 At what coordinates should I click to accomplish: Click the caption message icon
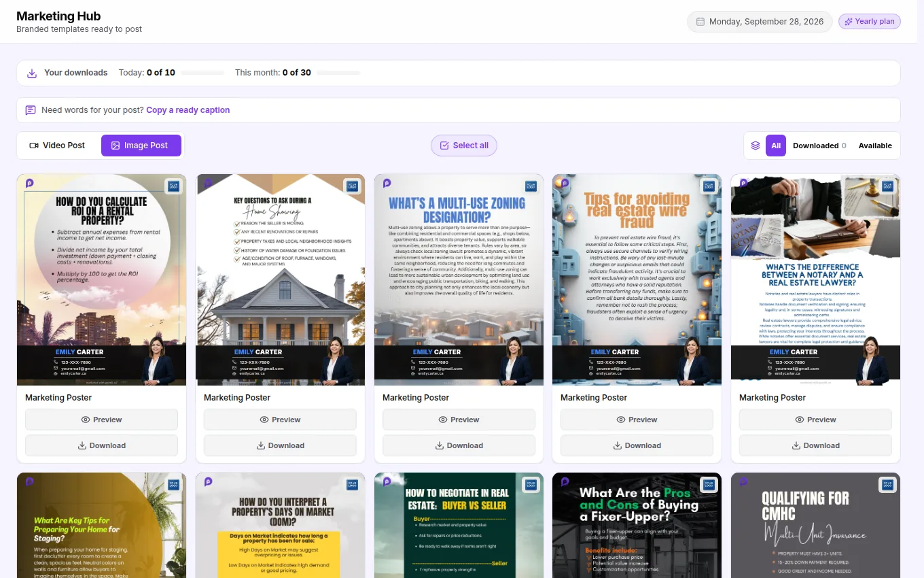[x=31, y=110]
